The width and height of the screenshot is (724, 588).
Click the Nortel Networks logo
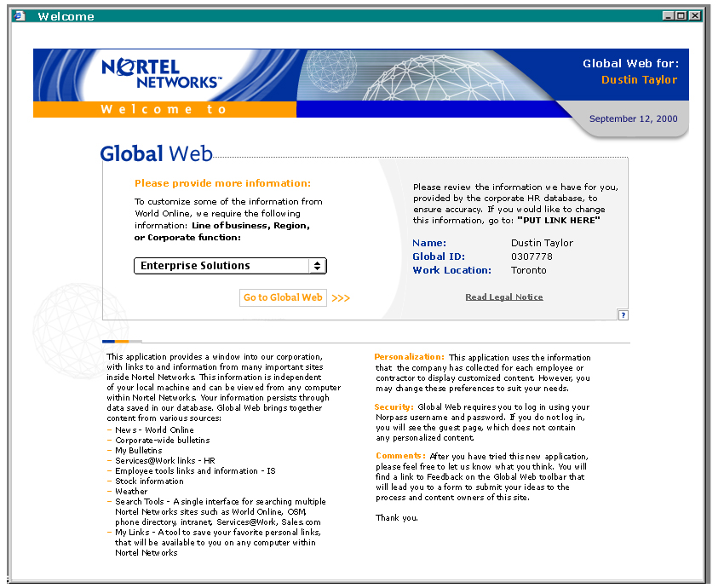tap(159, 74)
